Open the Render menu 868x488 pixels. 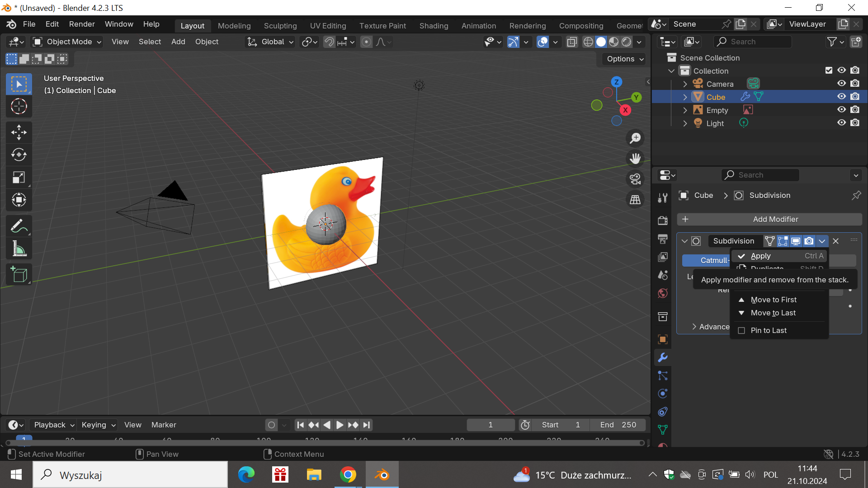82,24
